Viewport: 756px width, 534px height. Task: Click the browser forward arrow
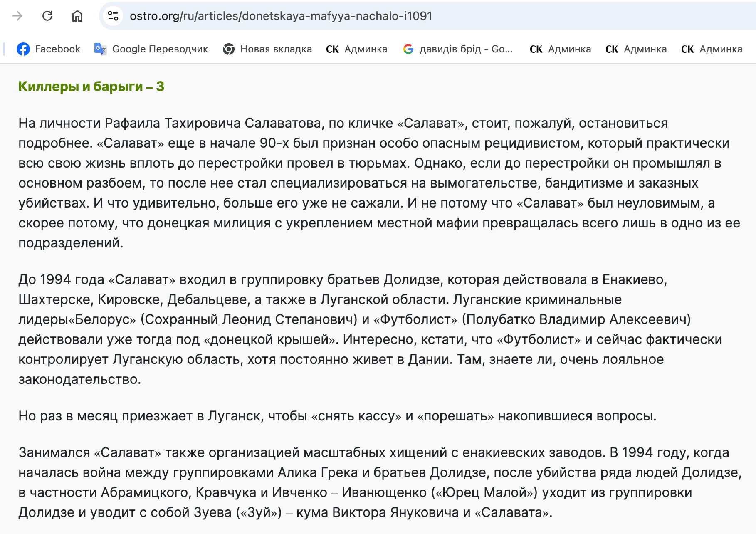(17, 16)
